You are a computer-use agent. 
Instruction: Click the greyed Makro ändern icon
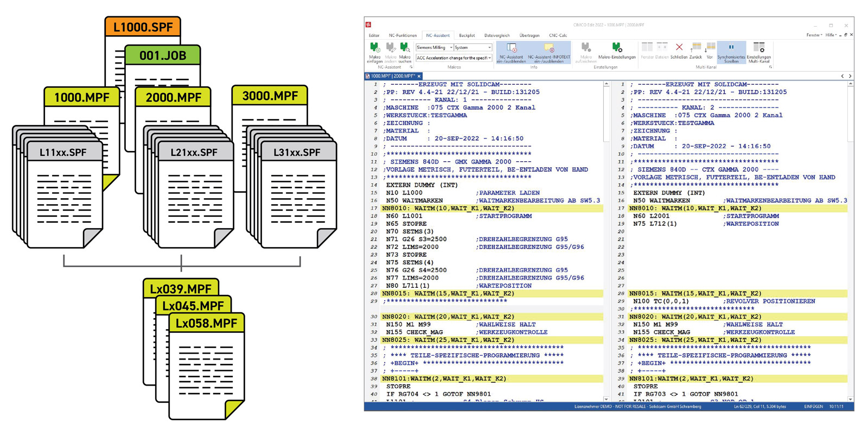[x=391, y=48]
